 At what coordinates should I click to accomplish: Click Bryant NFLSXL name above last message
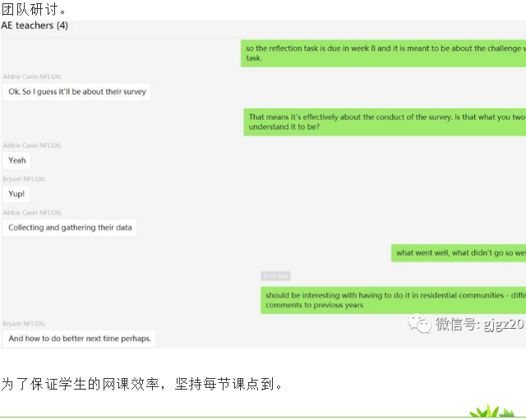tap(24, 323)
